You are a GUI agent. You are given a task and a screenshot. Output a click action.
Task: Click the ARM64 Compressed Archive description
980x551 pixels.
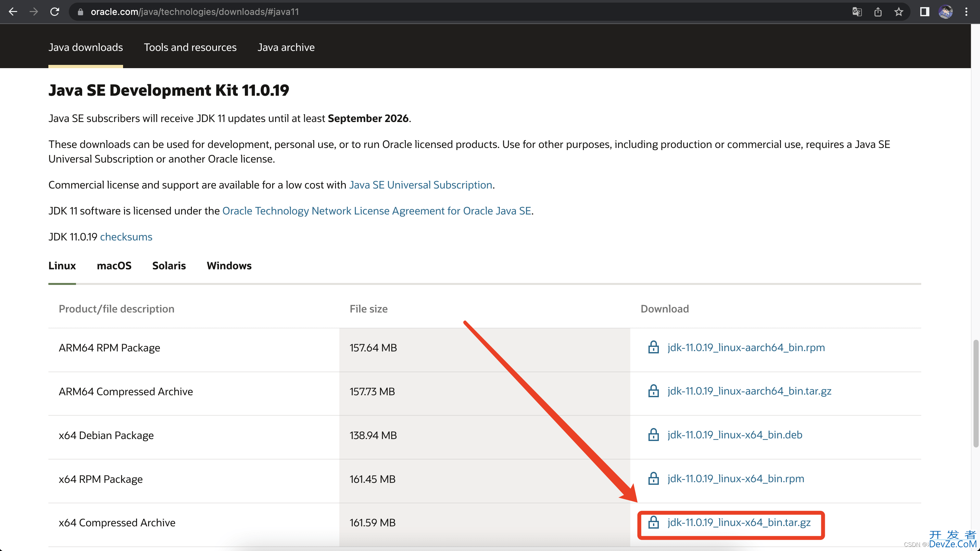[126, 391]
